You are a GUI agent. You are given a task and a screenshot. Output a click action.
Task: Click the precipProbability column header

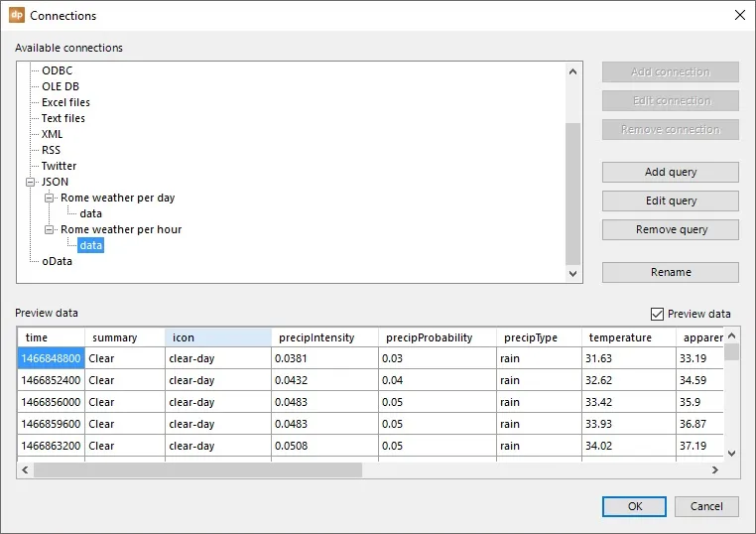point(438,337)
